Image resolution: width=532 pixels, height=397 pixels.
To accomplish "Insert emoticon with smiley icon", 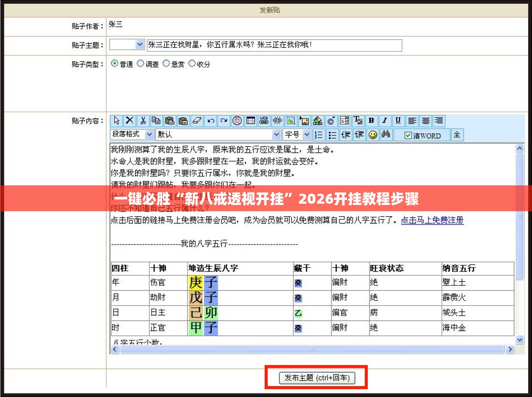I will coord(373,135).
